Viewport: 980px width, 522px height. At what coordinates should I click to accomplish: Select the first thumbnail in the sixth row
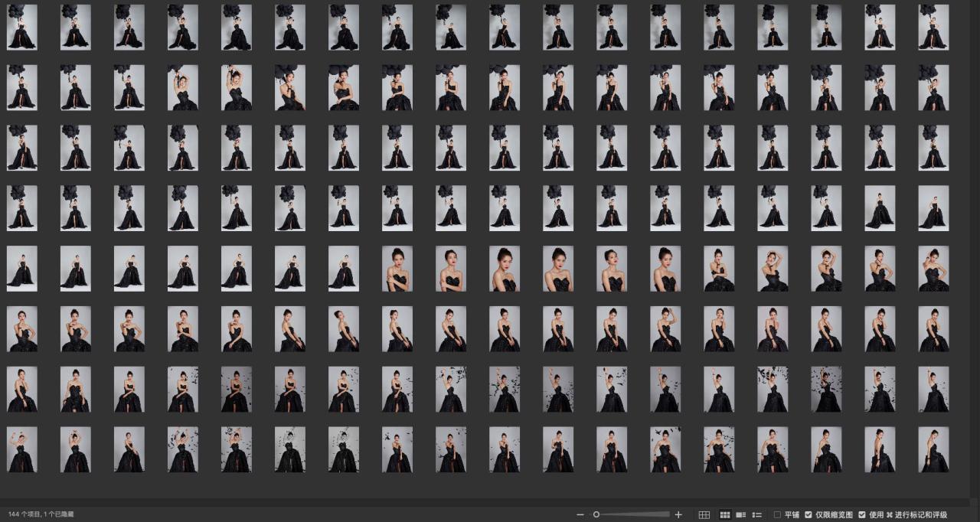point(21,329)
